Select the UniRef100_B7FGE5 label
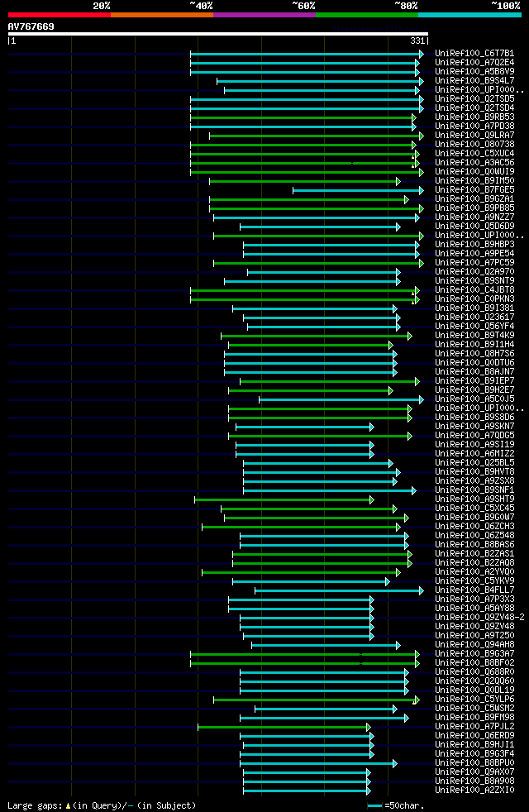 (474, 190)
